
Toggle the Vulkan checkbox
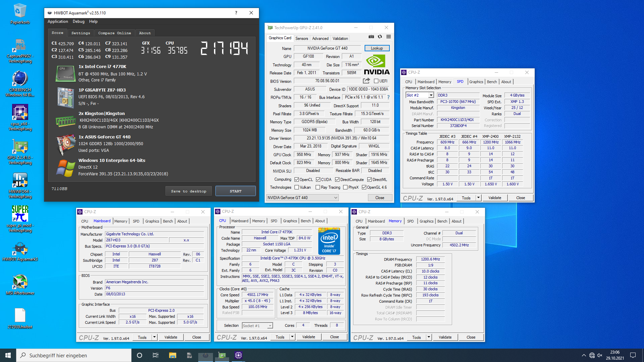pyautogui.click(x=297, y=187)
